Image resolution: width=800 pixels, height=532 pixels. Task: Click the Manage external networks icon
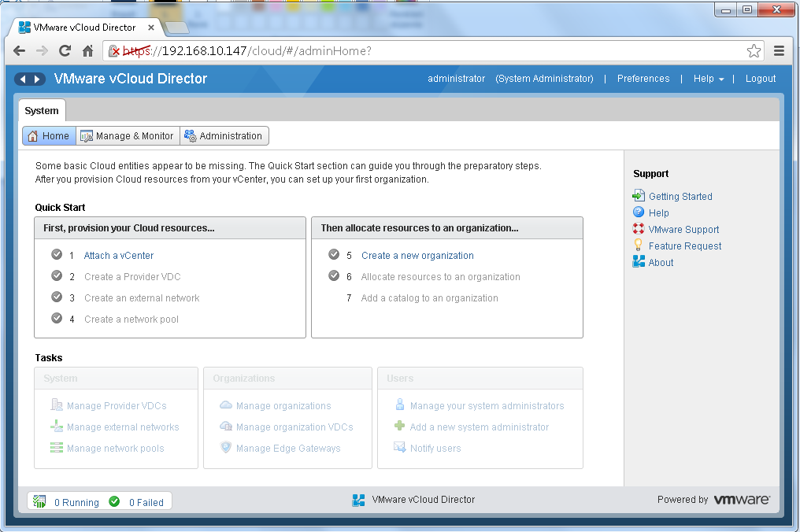point(57,426)
